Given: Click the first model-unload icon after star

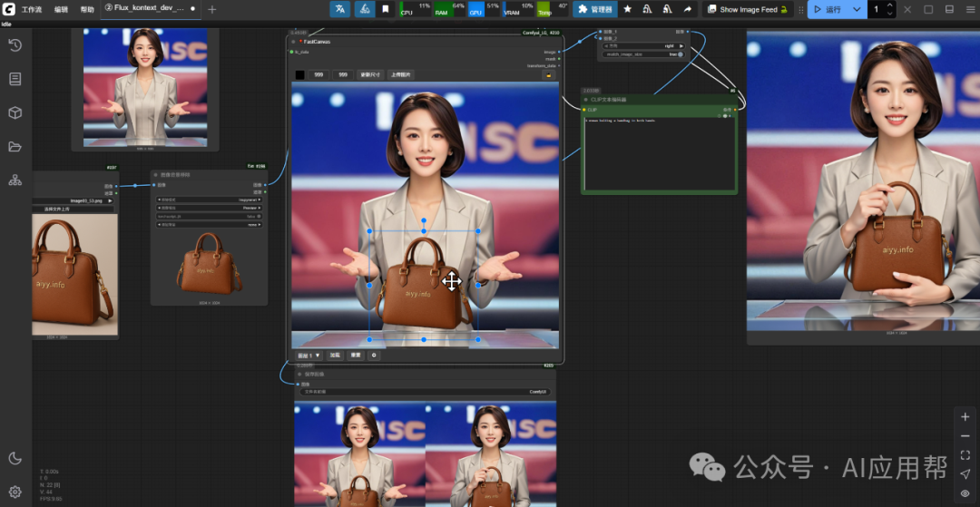Looking at the screenshot, I should click(648, 9).
